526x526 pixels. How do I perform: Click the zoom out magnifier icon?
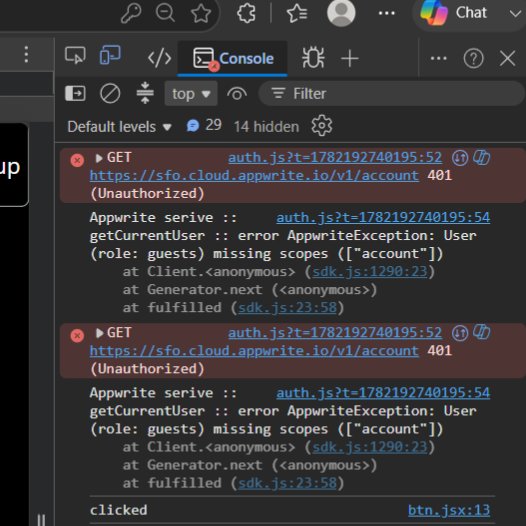click(x=165, y=13)
